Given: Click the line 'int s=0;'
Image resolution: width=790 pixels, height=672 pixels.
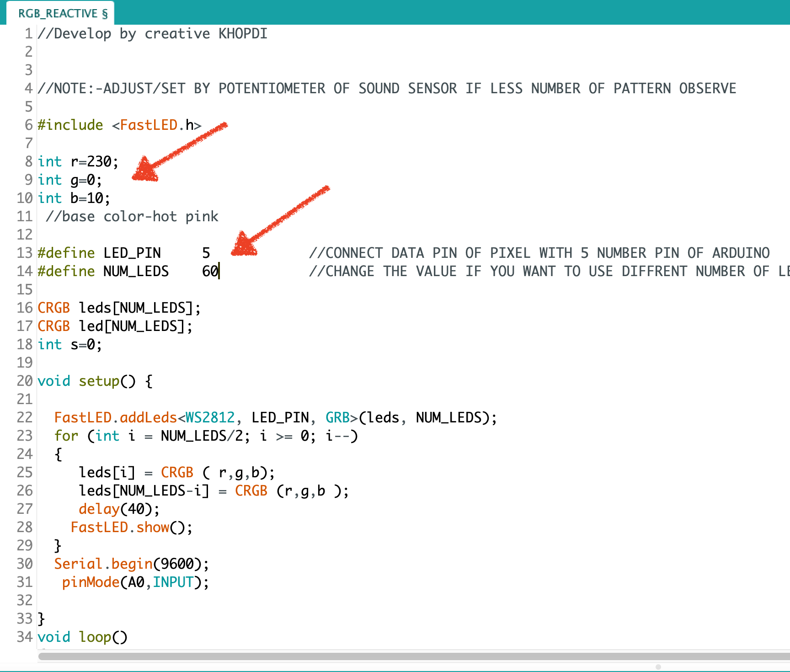Looking at the screenshot, I should pyautogui.click(x=69, y=345).
